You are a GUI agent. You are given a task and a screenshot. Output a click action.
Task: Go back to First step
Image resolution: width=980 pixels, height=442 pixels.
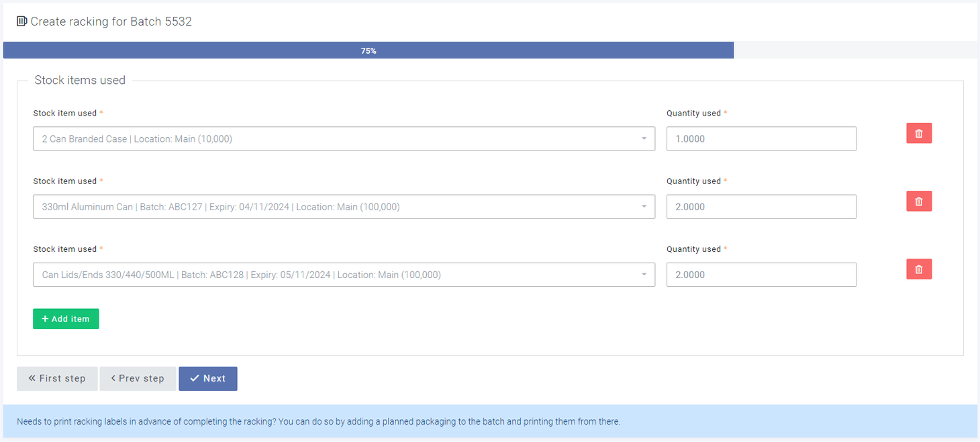point(57,378)
